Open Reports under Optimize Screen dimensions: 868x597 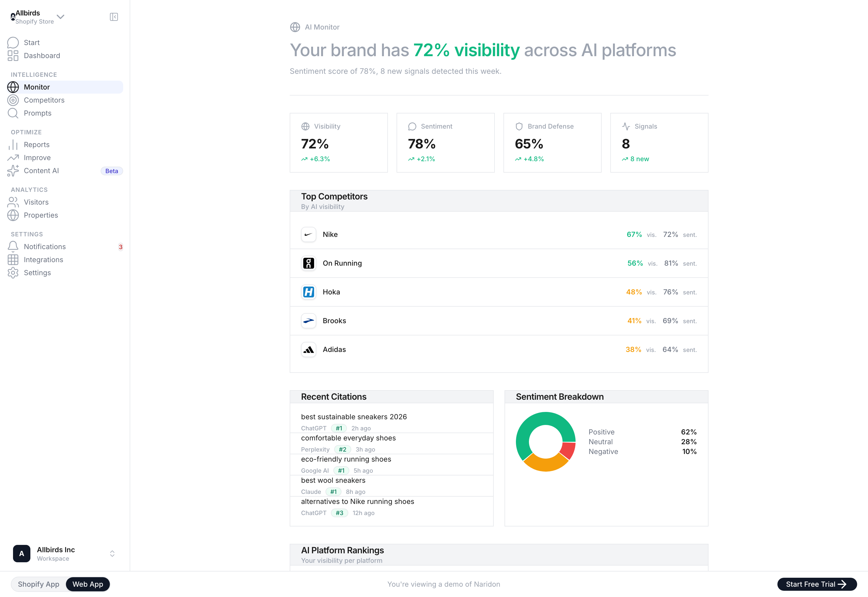point(65,145)
